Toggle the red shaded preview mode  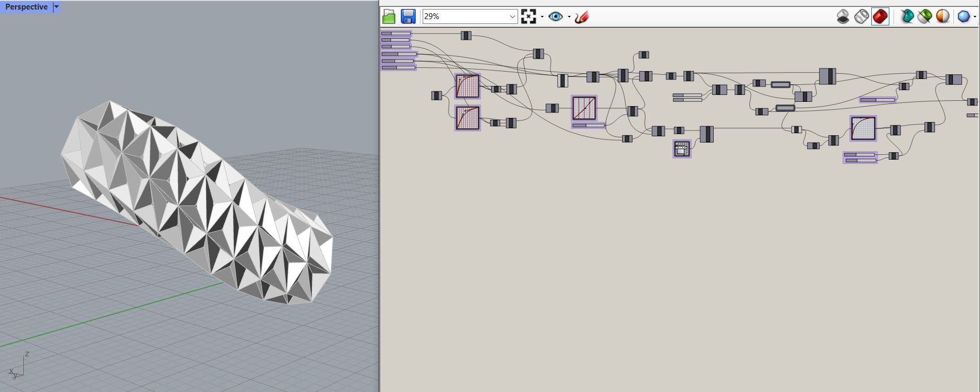(880, 16)
